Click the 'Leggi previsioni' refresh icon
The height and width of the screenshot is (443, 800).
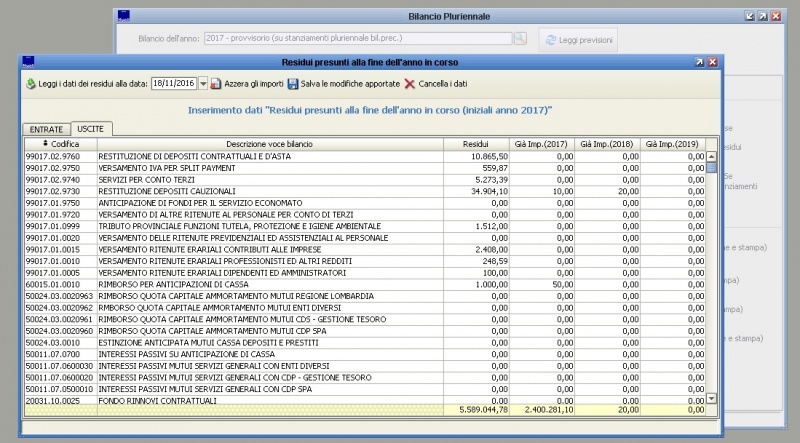tap(550, 39)
